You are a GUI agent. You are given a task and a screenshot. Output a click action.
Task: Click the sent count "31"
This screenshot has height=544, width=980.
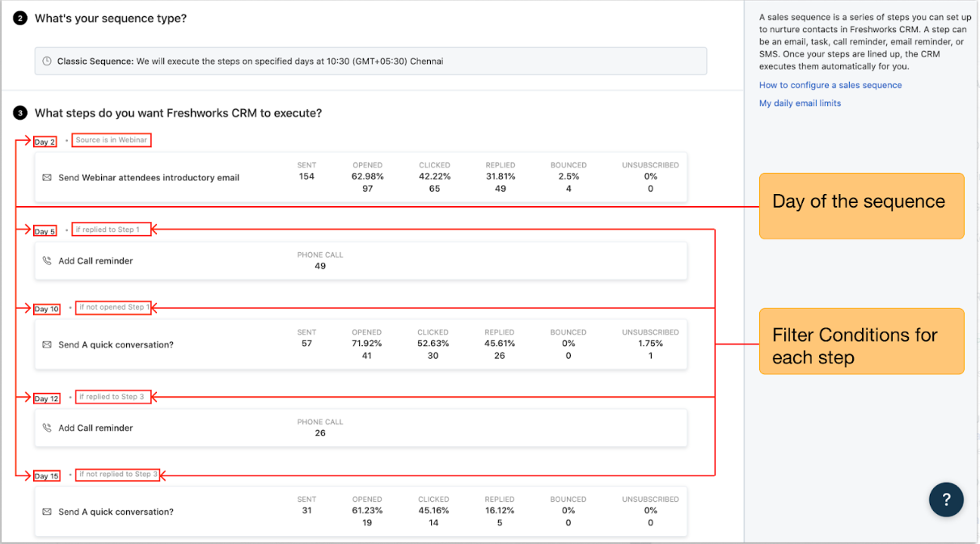pyautogui.click(x=306, y=511)
